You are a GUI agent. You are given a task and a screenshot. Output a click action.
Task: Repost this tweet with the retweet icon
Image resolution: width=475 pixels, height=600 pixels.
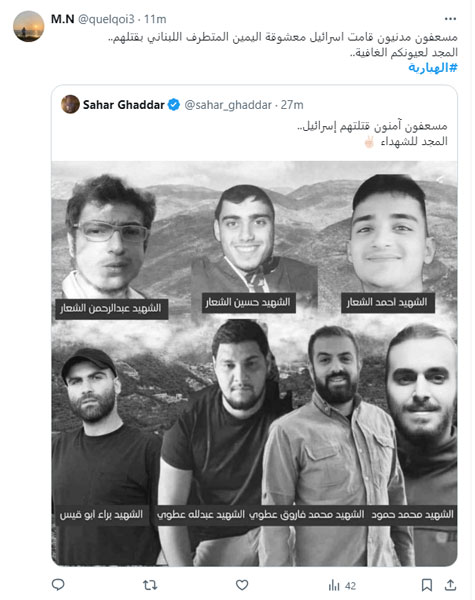150,585
